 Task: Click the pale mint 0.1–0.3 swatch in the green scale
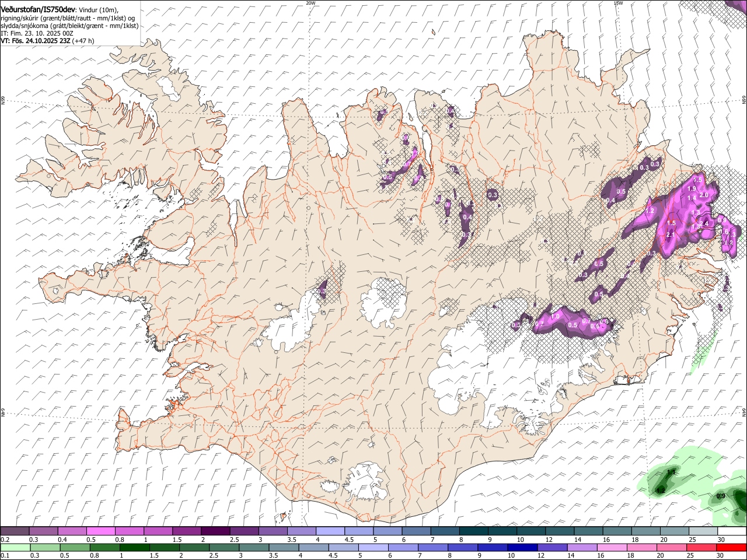pos(15,548)
